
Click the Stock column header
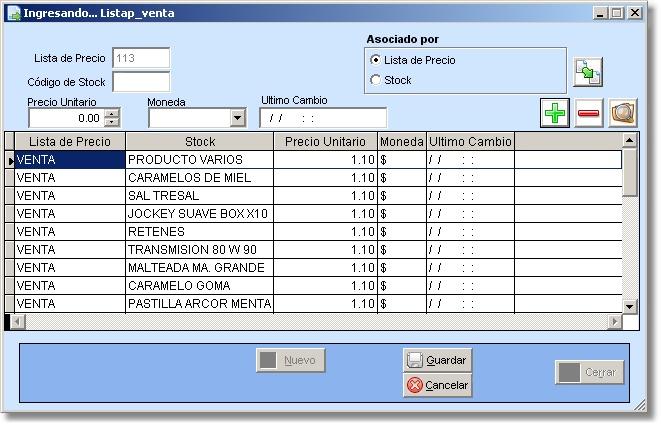coord(200,142)
